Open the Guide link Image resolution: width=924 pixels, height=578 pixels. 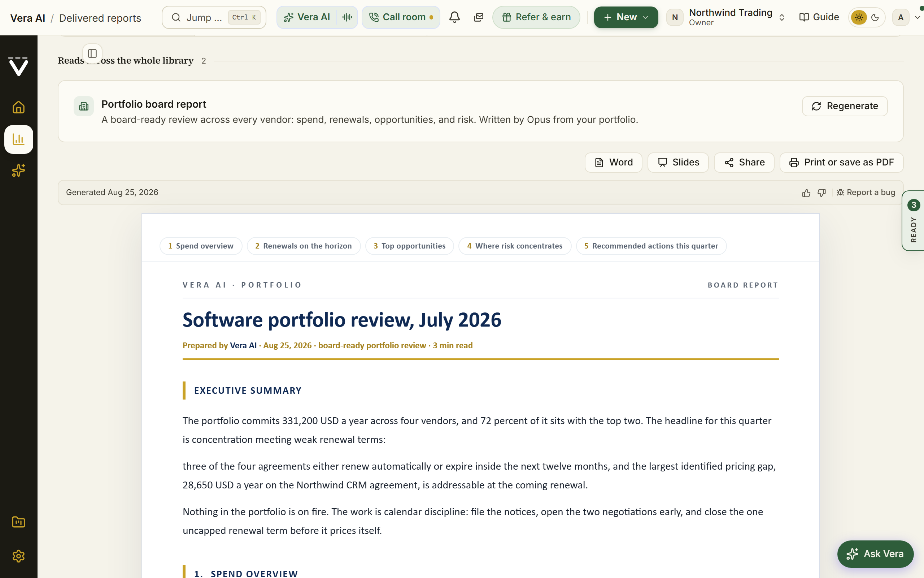point(819,17)
